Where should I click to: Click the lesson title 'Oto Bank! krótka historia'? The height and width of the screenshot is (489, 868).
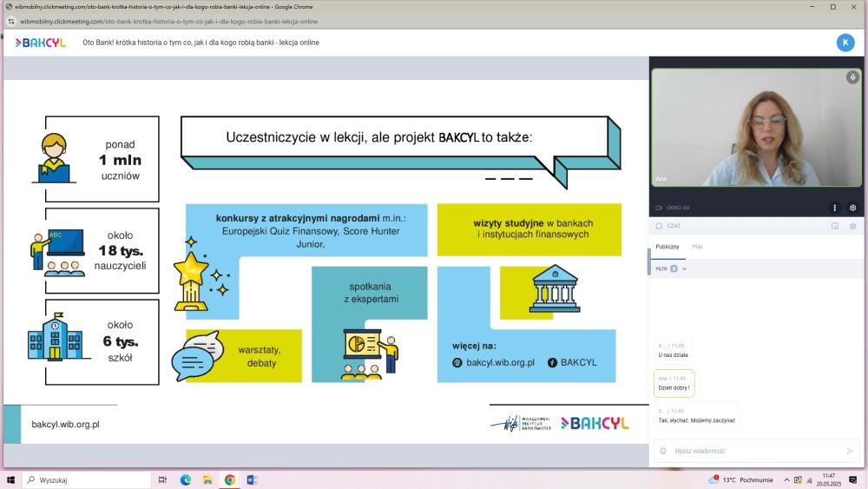(x=201, y=43)
